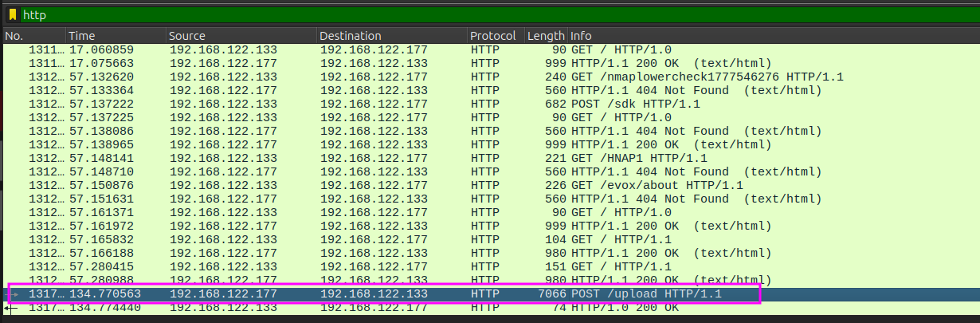Select the packet at time 57.161371

490,212
